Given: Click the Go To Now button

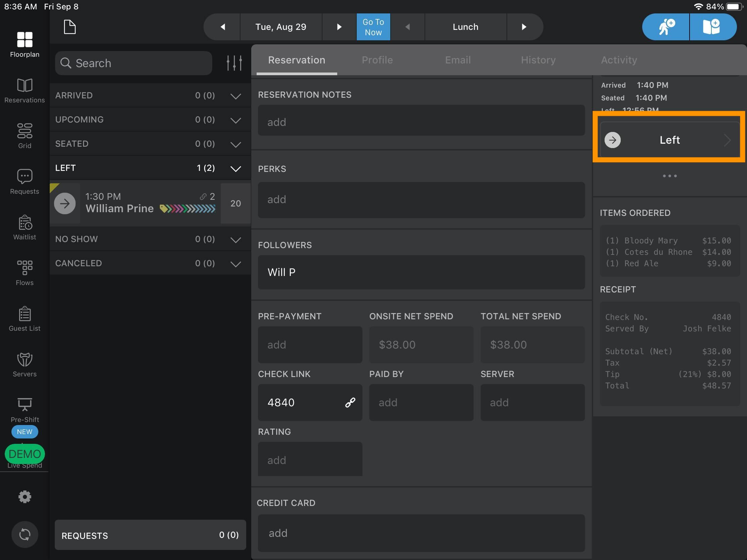Looking at the screenshot, I should [x=373, y=27].
